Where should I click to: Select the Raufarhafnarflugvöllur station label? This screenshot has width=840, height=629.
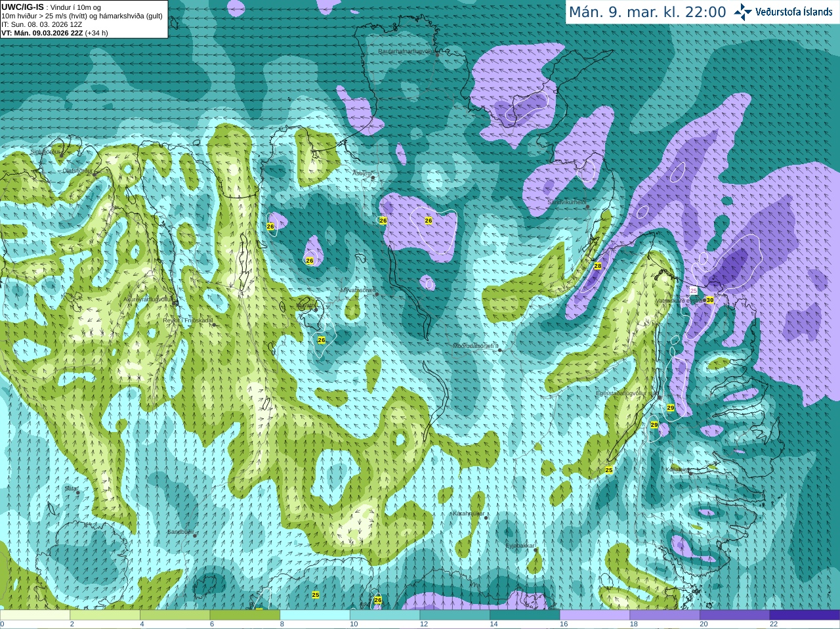(407, 51)
